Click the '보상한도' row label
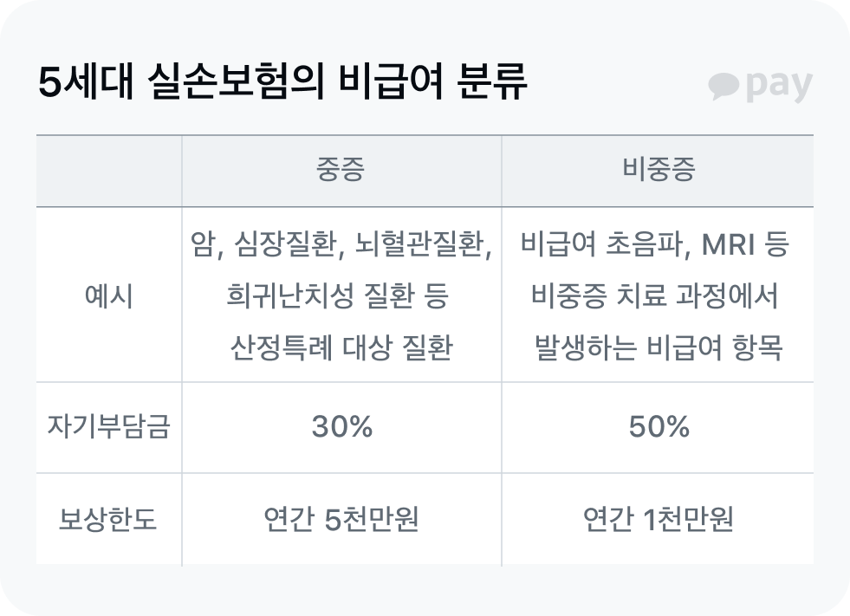 click(x=108, y=520)
